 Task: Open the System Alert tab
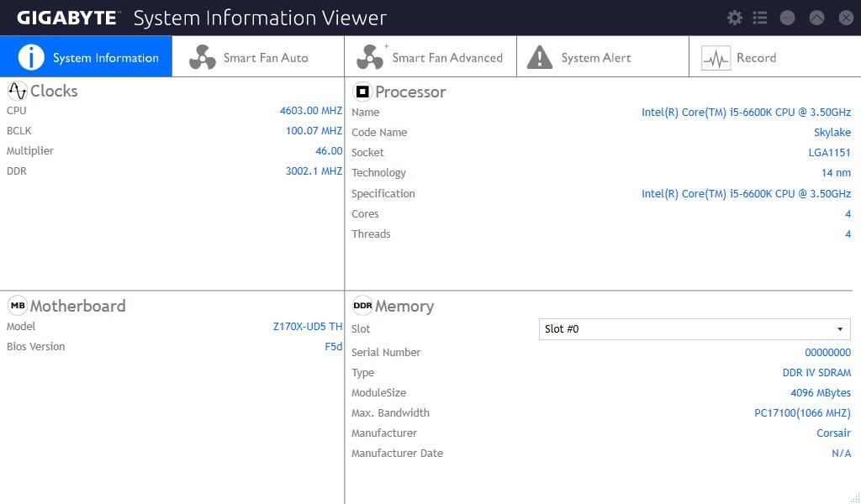tap(603, 56)
